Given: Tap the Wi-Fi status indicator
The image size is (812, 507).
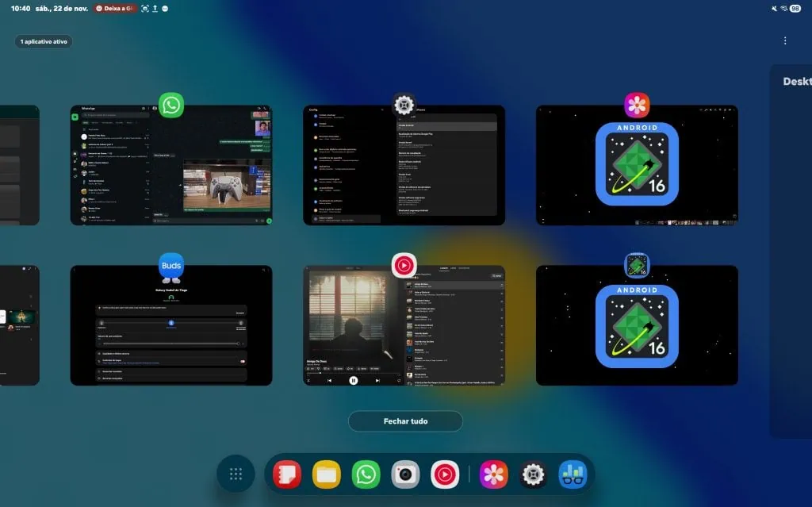Looking at the screenshot, I should coord(783,8).
